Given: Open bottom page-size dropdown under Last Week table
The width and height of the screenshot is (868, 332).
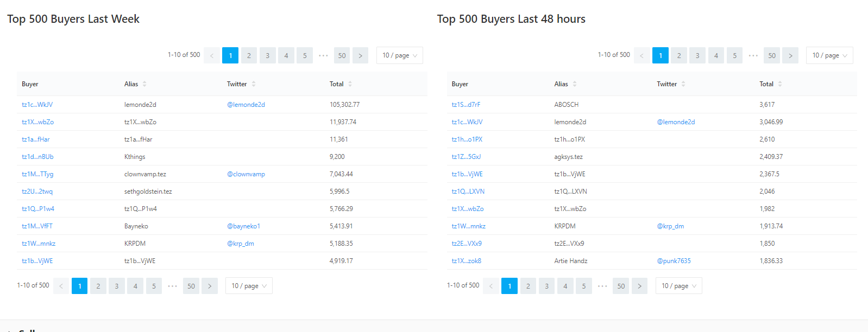Looking at the screenshot, I should (249, 286).
